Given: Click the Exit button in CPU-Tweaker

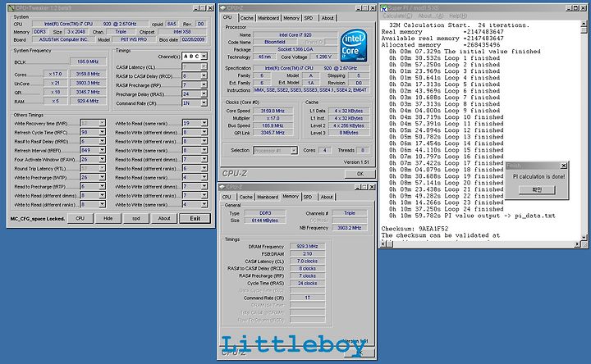Looking at the screenshot, I should pyautogui.click(x=195, y=218).
